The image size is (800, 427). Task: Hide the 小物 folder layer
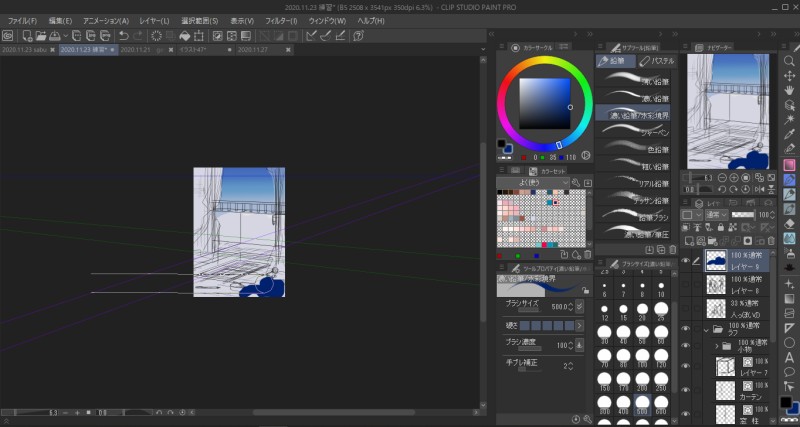(x=686, y=346)
